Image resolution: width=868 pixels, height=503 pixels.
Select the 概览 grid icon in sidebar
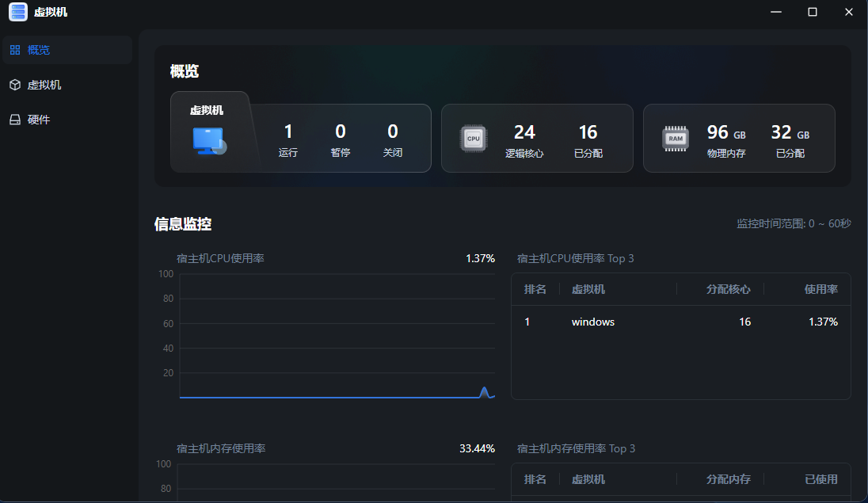tap(15, 49)
